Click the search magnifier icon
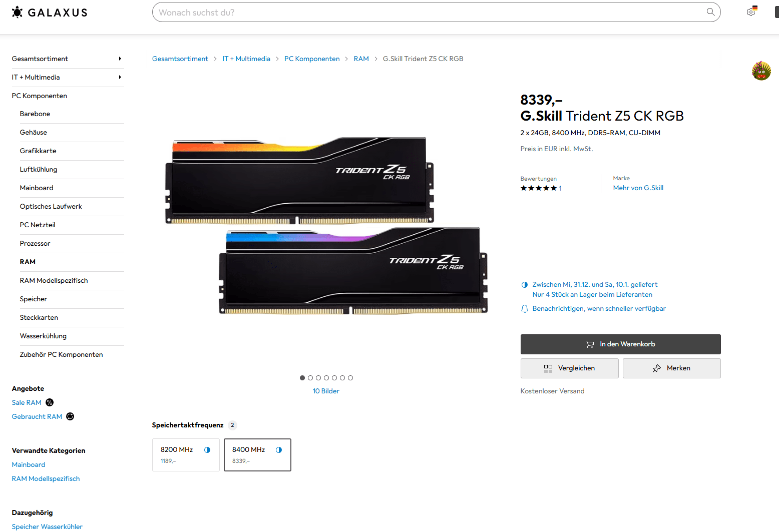 pyautogui.click(x=710, y=12)
